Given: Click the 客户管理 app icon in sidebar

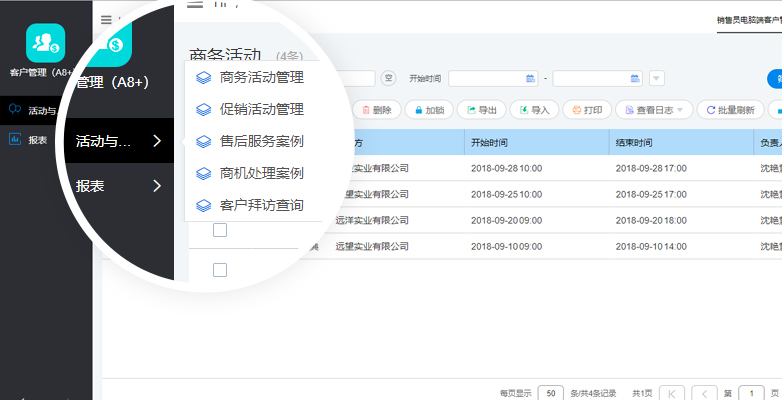Looking at the screenshot, I should (x=45, y=43).
